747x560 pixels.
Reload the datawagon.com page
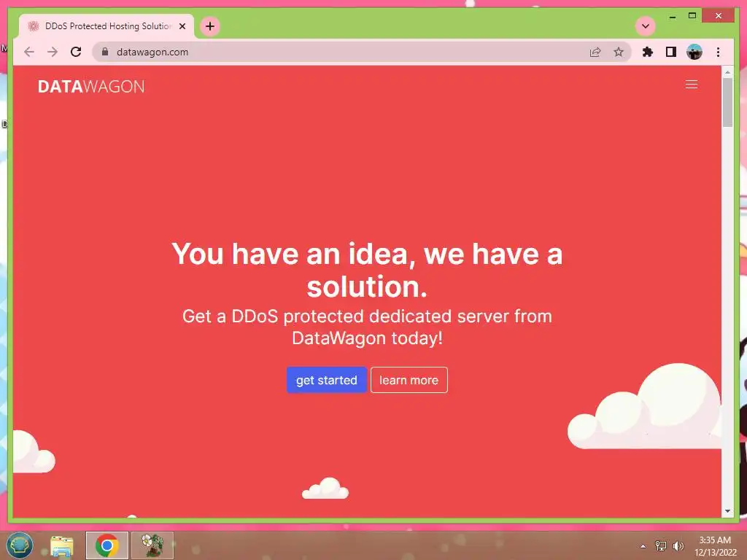click(76, 52)
